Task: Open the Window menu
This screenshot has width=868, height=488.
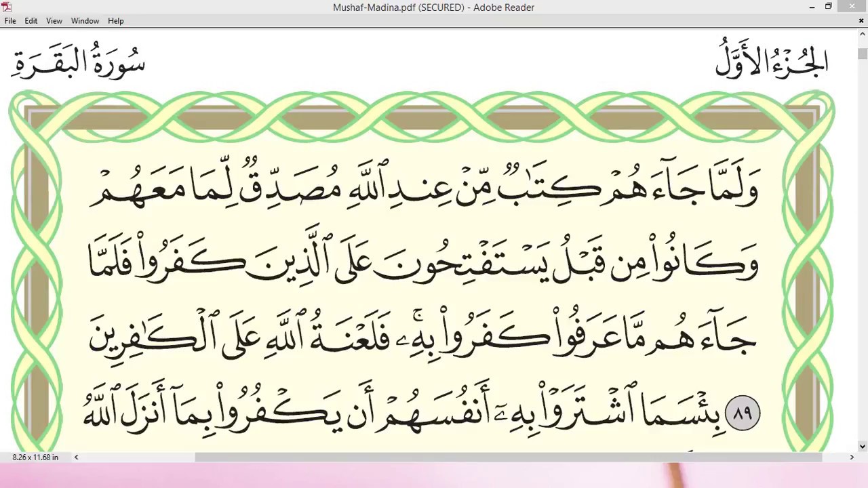Action: (85, 21)
